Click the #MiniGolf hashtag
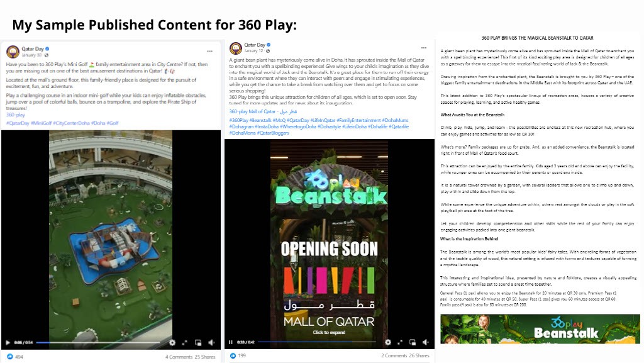 pyautogui.click(x=41, y=123)
